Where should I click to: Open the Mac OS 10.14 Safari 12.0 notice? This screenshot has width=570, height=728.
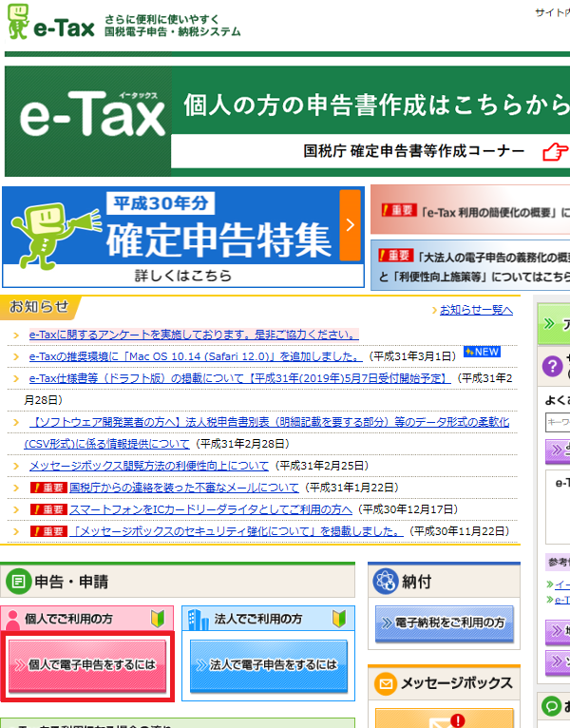point(196,356)
